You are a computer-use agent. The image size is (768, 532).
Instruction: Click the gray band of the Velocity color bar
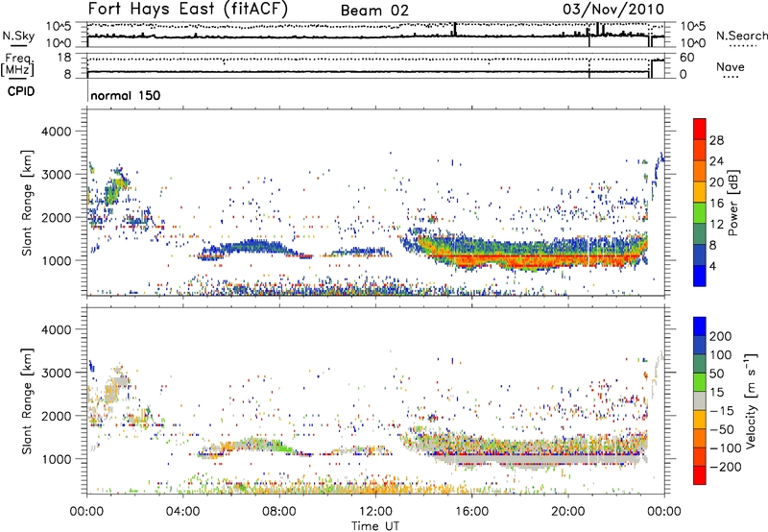pyautogui.click(x=700, y=401)
